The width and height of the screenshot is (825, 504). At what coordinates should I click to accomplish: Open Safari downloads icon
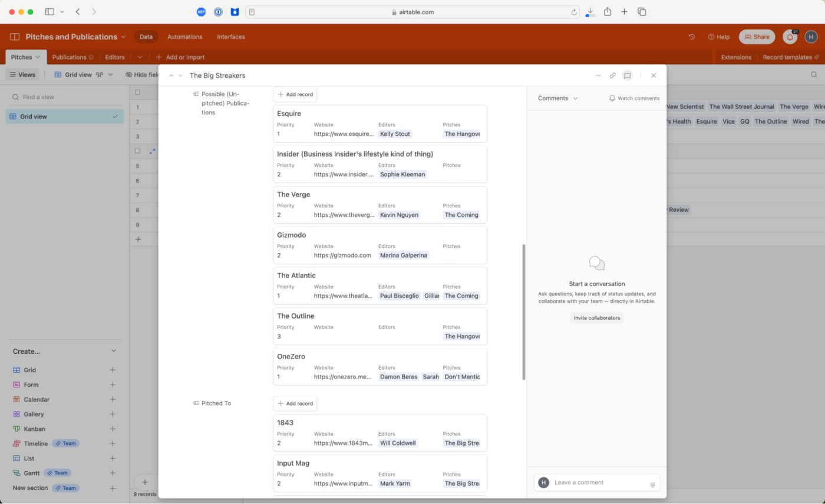tap(590, 12)
